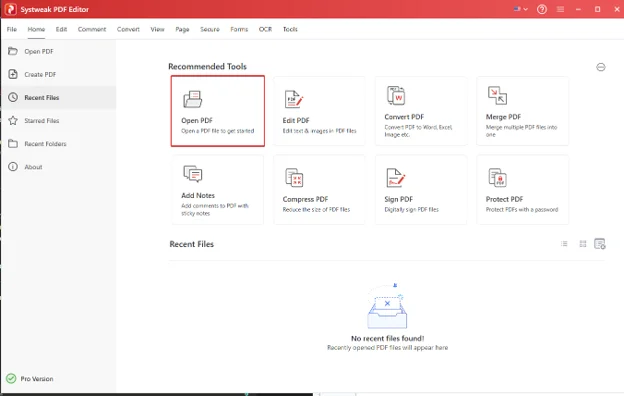
Task: Click the Add Notes comment icon
Action: click(193, 174)
